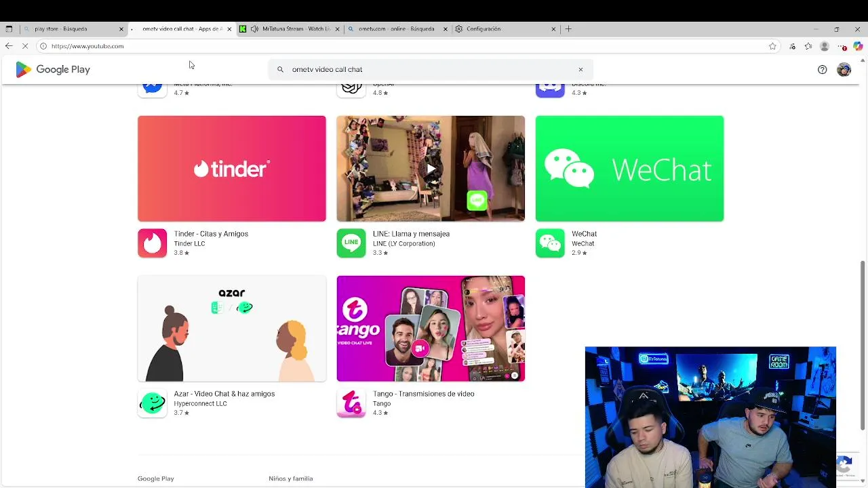This screenshot has width=868, height=488.
Task: Open the Google account avatar menu
Action: click(844, 69)
